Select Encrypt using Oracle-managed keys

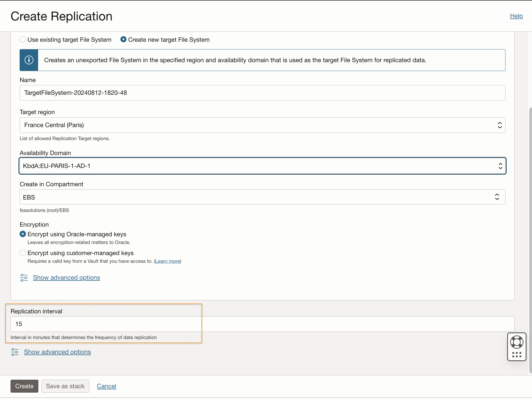coord(23,234)
